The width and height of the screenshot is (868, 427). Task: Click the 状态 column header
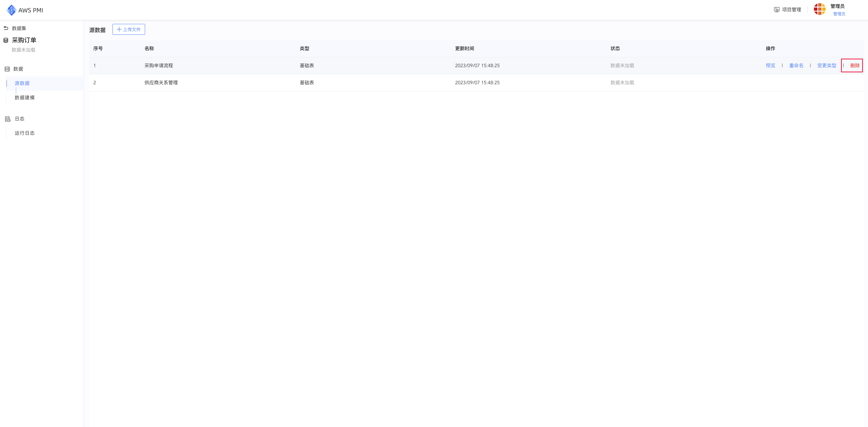(615, 48)
